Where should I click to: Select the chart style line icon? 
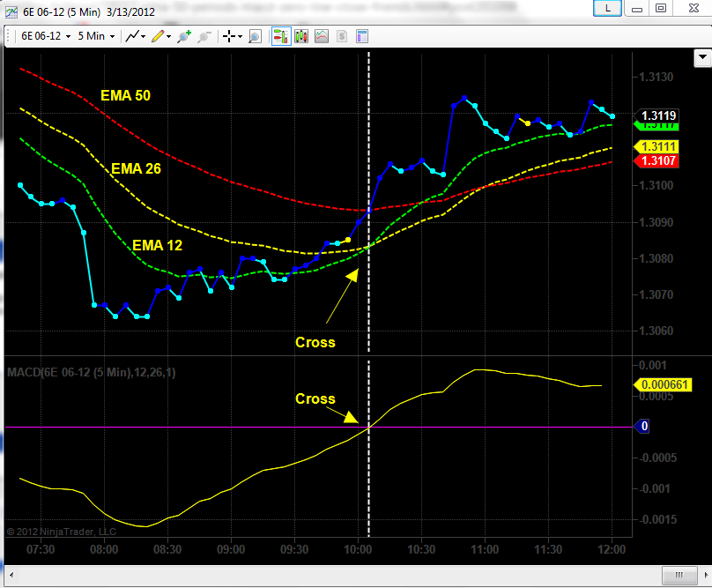tap(132, 36)
